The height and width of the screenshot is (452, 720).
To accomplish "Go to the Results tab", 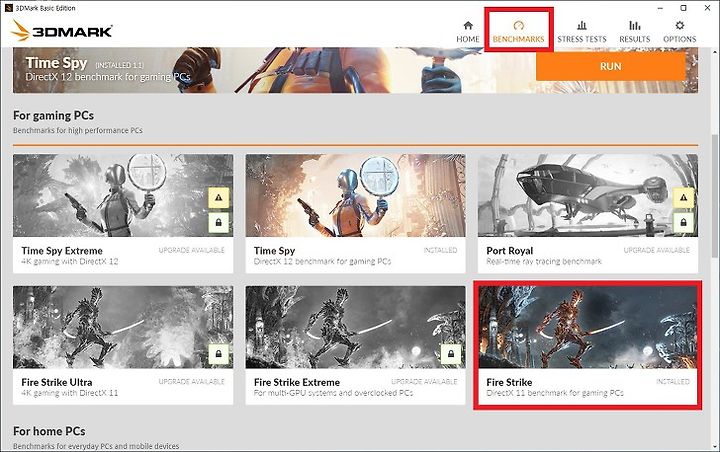I will pyautogui.click(x=635, y=32).
